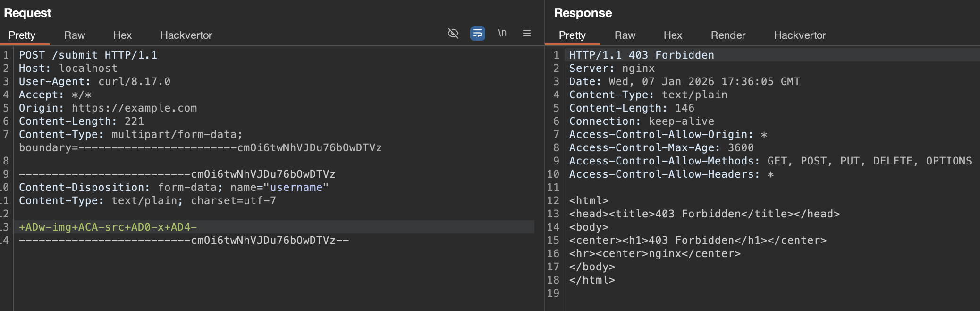Click the HTTP/1.1 403 Forbidden status line
This screenshot has width=980, height=311.
coord(641,55)
